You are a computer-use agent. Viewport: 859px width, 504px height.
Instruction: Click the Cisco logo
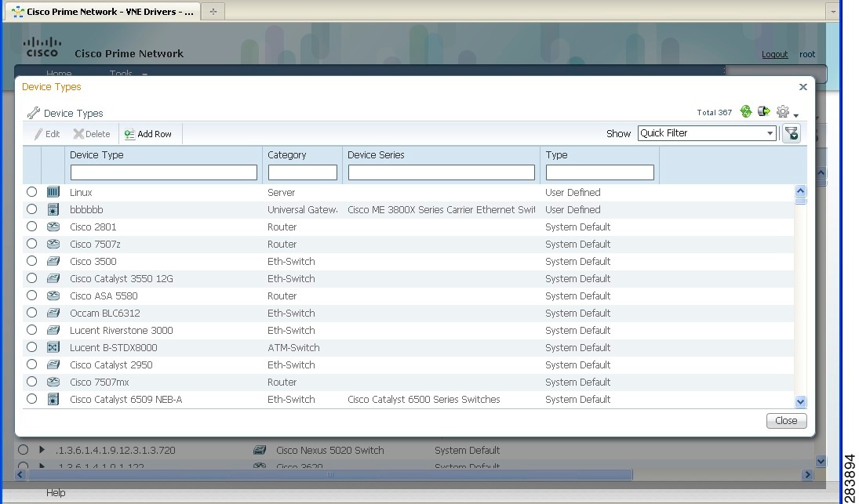(42, 47)
